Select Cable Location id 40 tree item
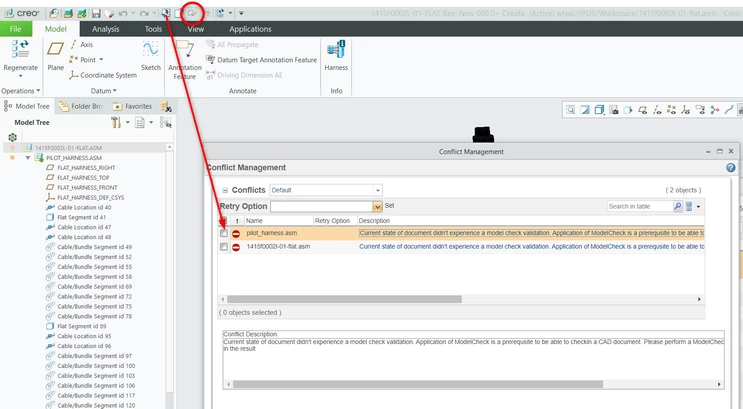Image resolution: width=743 pixels, height=409 pixels. pyautogui.click(x=84, y=208)
